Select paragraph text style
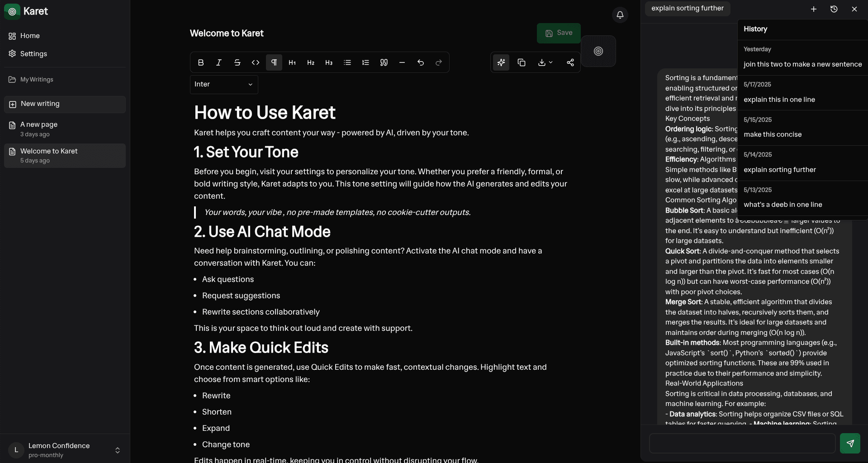The height and width of the screenshot is (463, 868). 274,62
